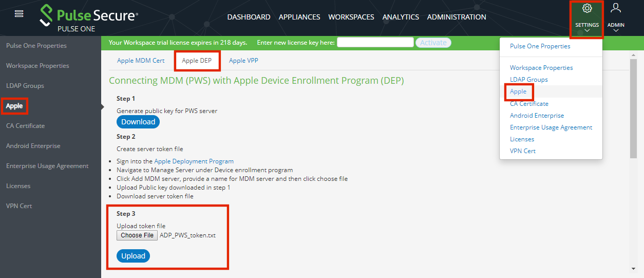Open the Appliances menu
Screen dimensions: 644x278
pyautogui.click(x=299, y=17)
